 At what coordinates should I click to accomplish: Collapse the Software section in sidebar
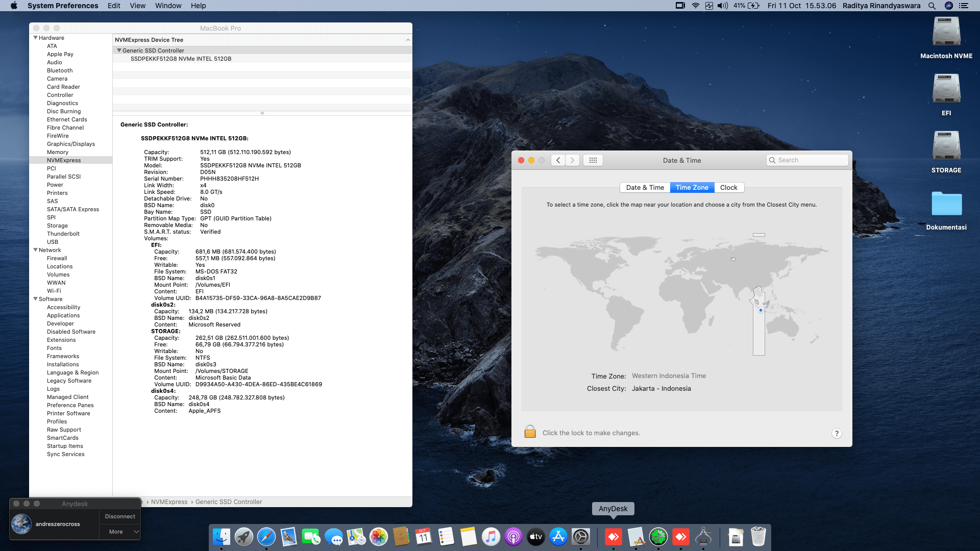pyautogui.click(x=35, y=299)
